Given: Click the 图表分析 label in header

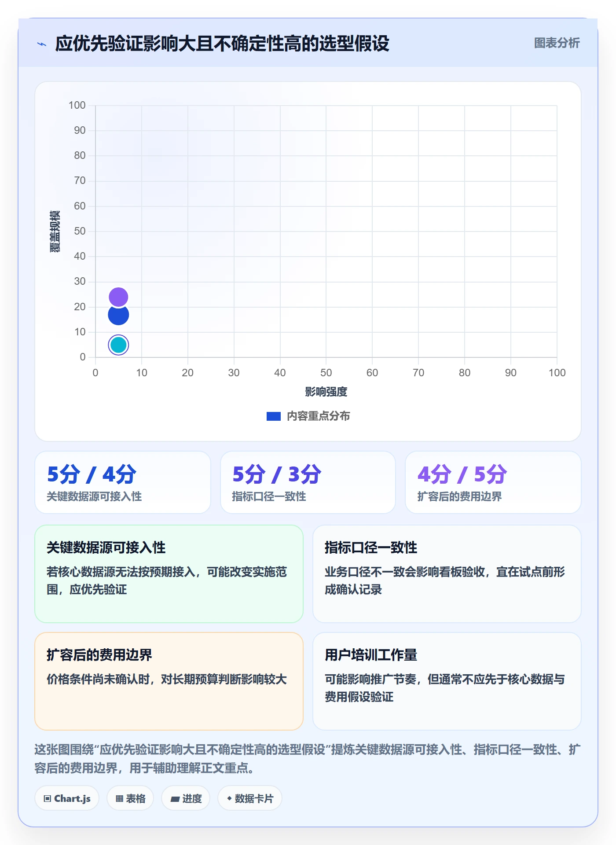Looking at the screenshot, I should coord(557,43).
